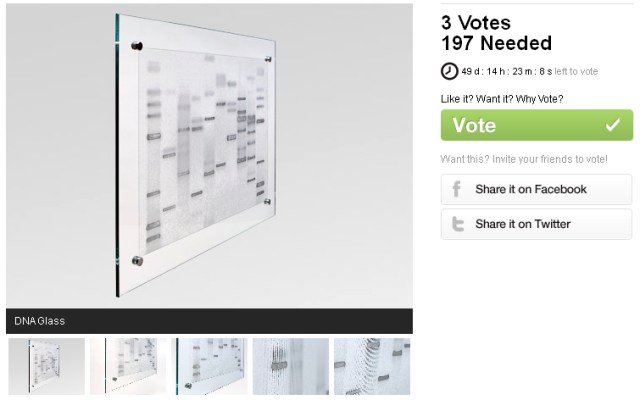The height and width of the screenshot is (400, 640).
Task: Click the large DNA Glass product image
Action: pos(209,155)
